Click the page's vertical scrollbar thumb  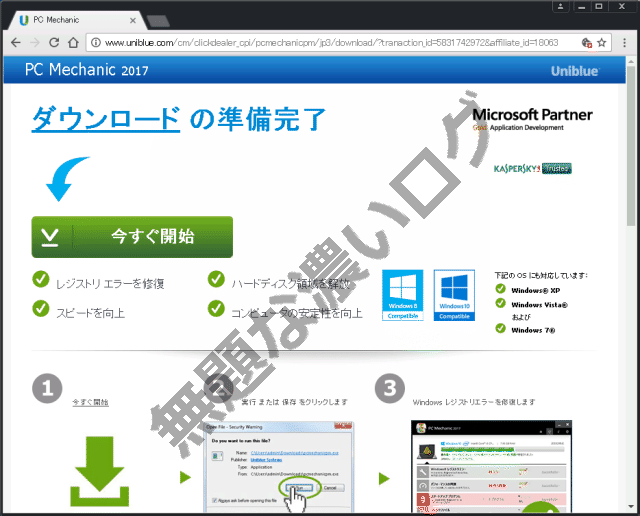coord(631,145)
